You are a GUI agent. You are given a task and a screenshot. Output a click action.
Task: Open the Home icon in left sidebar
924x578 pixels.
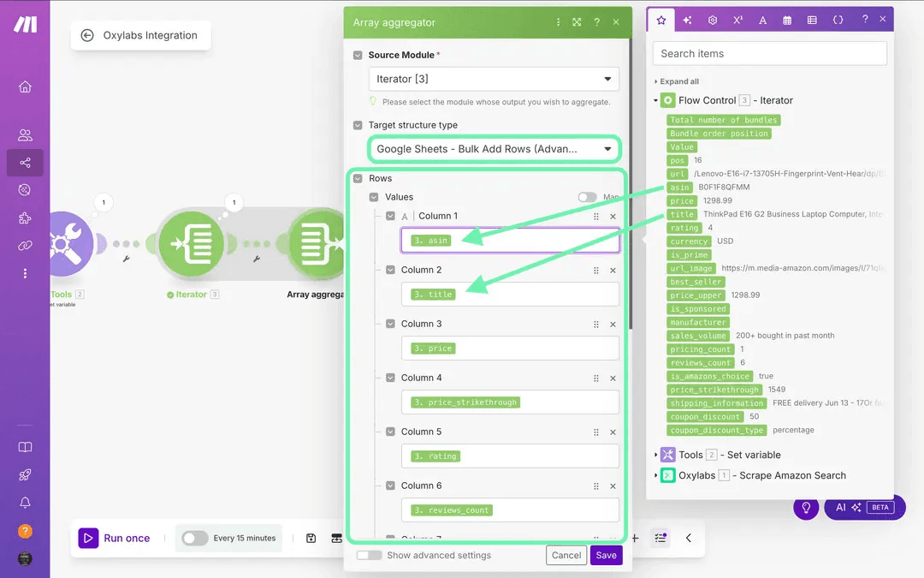pos(25,86)
